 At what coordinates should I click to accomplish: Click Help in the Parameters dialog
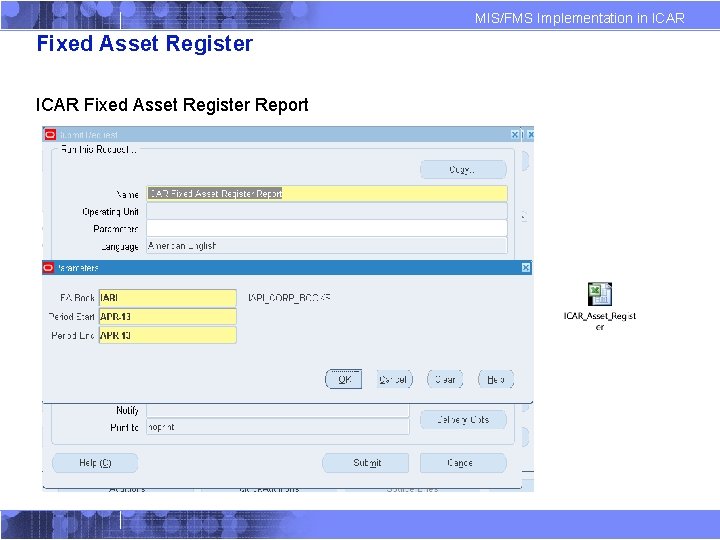coord(496,379)
